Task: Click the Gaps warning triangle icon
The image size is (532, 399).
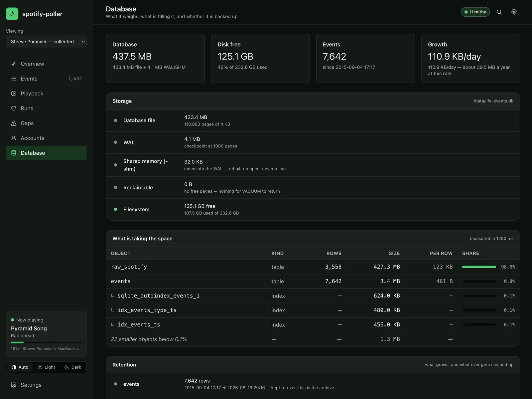Action: [x=14, y=123]
